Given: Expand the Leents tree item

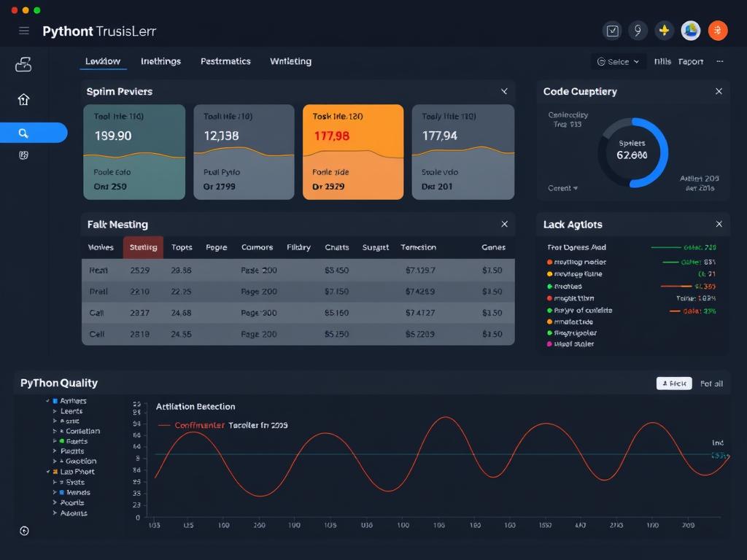Looking at the screenshot, I should (x=54, y=411).
